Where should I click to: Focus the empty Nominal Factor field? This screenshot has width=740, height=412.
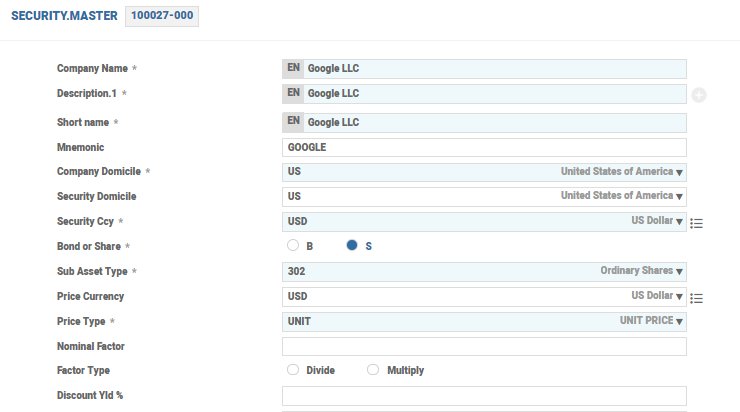click(x=484, y=347)
